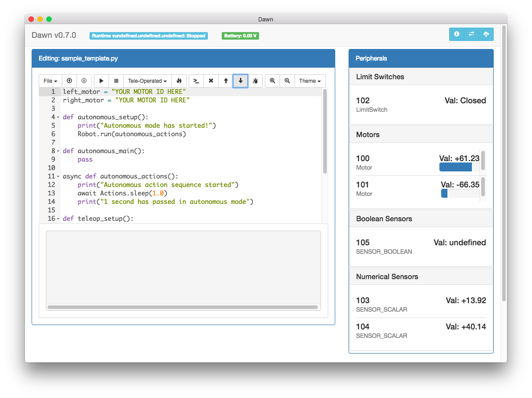
Task: Click the up arrow console button
Action: (x=226, y=81)
